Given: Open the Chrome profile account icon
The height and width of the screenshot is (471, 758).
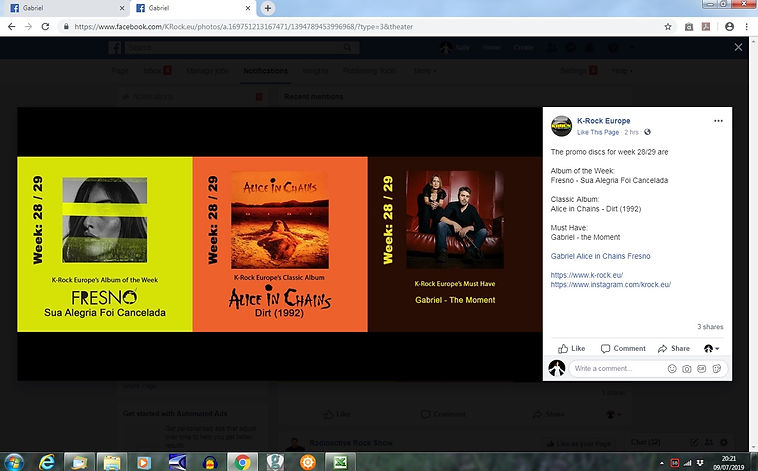Looking at the screenshot, I should [729, 27].
